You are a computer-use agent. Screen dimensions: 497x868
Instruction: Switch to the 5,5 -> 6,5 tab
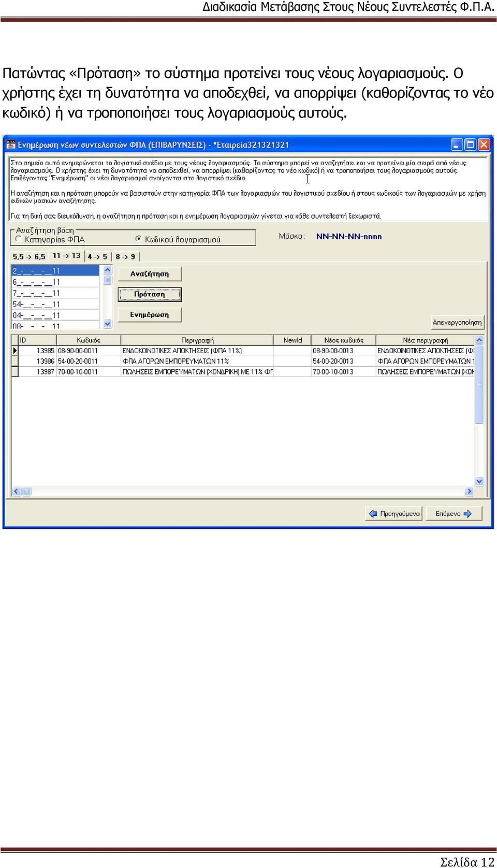click(29, 257)
